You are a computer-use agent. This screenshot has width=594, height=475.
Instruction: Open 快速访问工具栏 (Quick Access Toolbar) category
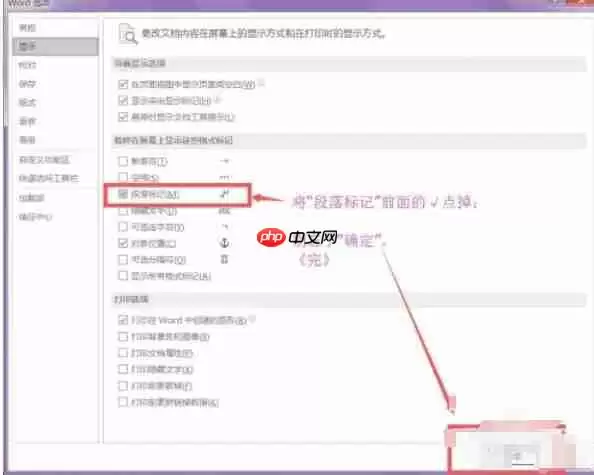pos(49,178)
